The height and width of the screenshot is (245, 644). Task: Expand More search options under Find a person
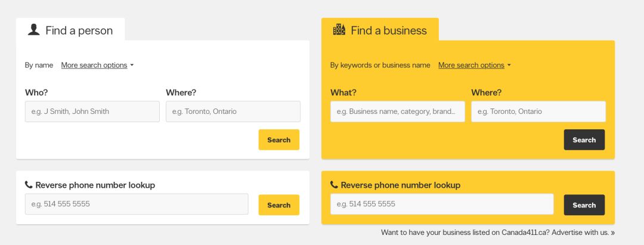pyautogui.click(x=97, y=65)
